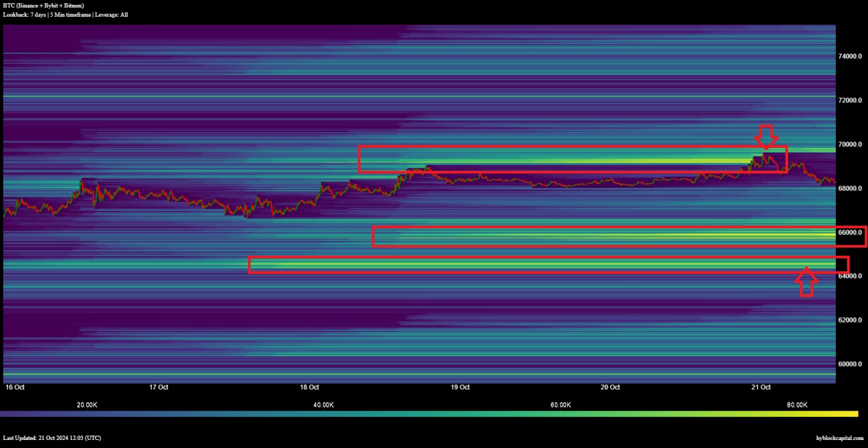Click the 70000.0 price axis label

pyautogui.click(x=851, y=144)
